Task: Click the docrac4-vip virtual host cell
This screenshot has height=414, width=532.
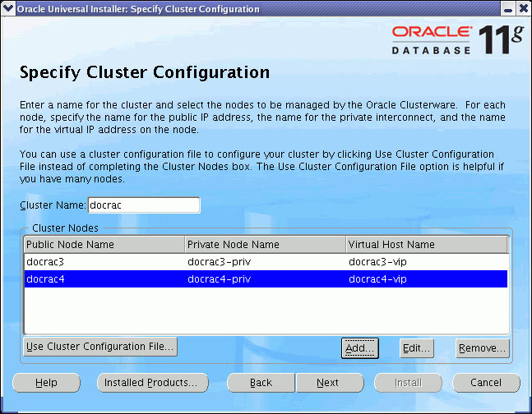Action: 426,279
